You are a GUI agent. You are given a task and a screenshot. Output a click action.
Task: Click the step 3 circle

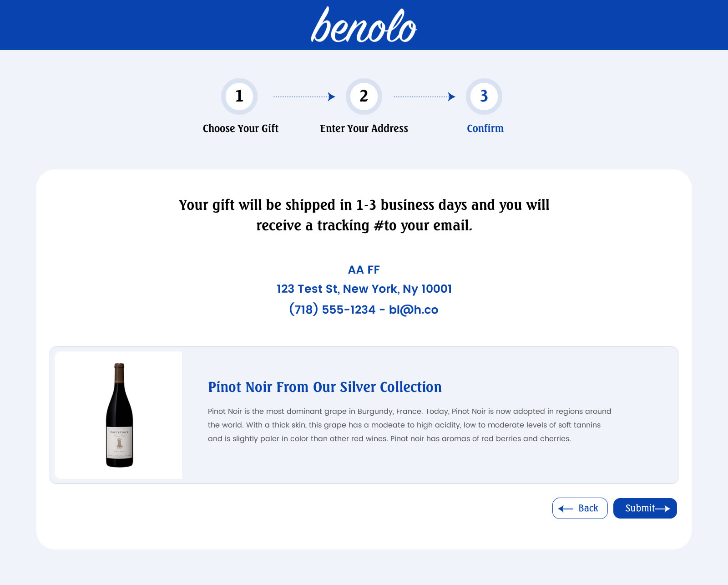point(484,97)
